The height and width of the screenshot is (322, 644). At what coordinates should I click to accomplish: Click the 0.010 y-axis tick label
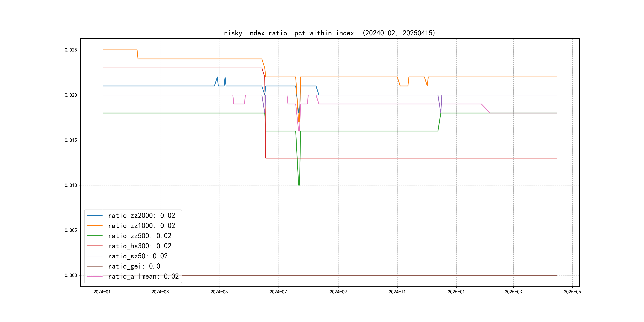coord(71,185)
